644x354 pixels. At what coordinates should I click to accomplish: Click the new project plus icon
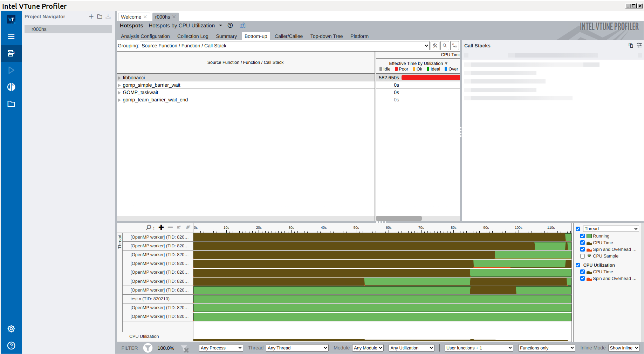(x=91, y=16)
